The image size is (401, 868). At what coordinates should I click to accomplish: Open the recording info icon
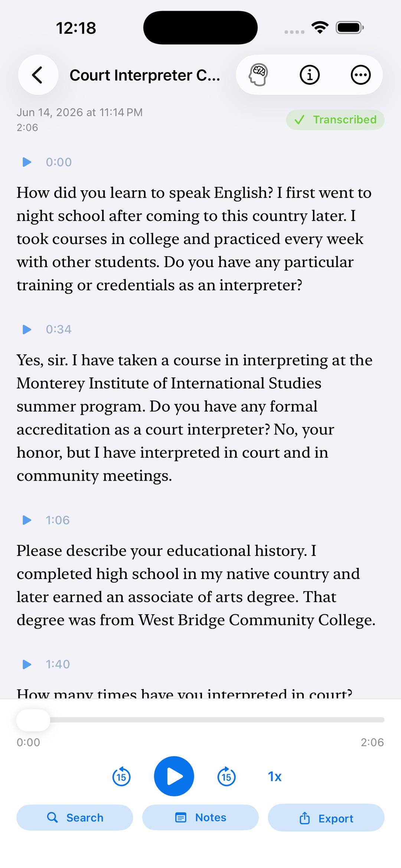(x=310, y=75)
